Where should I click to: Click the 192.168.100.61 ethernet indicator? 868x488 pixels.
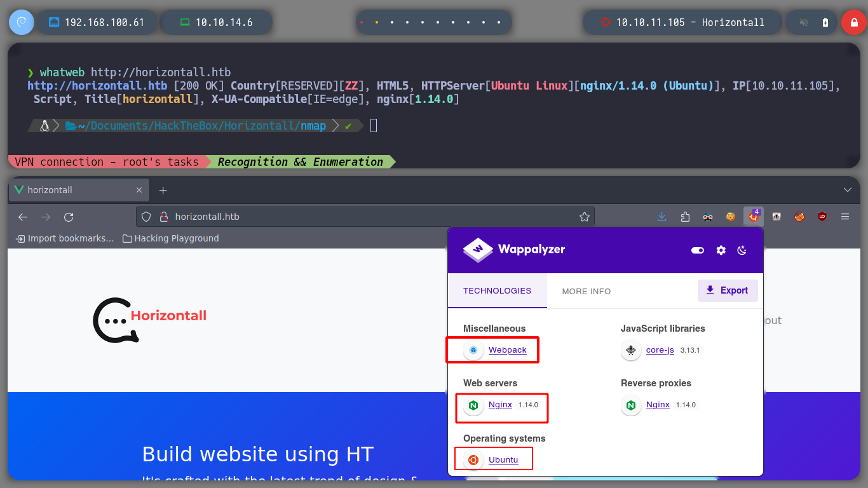[97, 22]
